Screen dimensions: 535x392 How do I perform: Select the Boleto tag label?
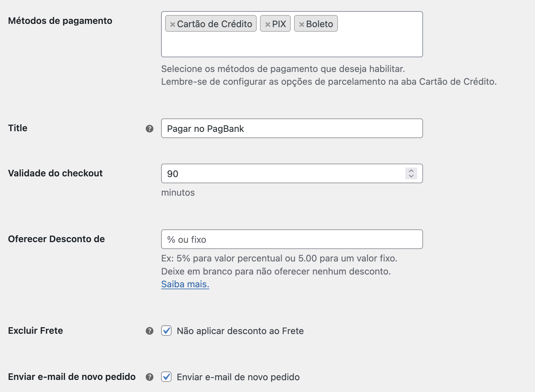pos(320,24)
